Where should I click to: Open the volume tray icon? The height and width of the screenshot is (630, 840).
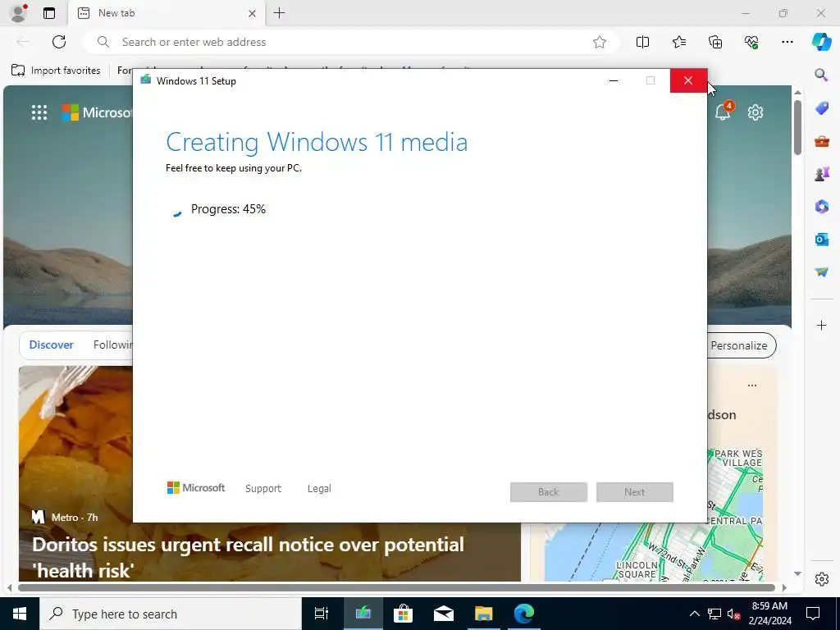point(734,614)
